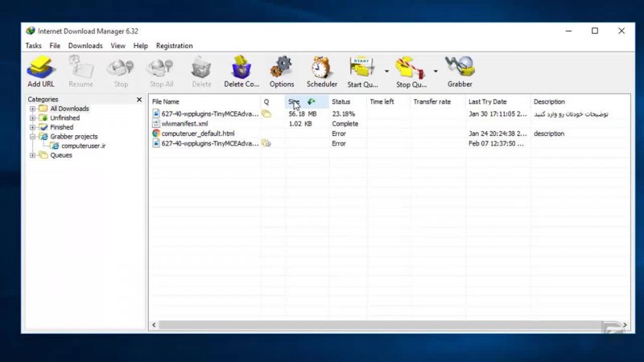Click the Add URL toolbar icon
The image size is (644, 362).
[x=40, y=71]
